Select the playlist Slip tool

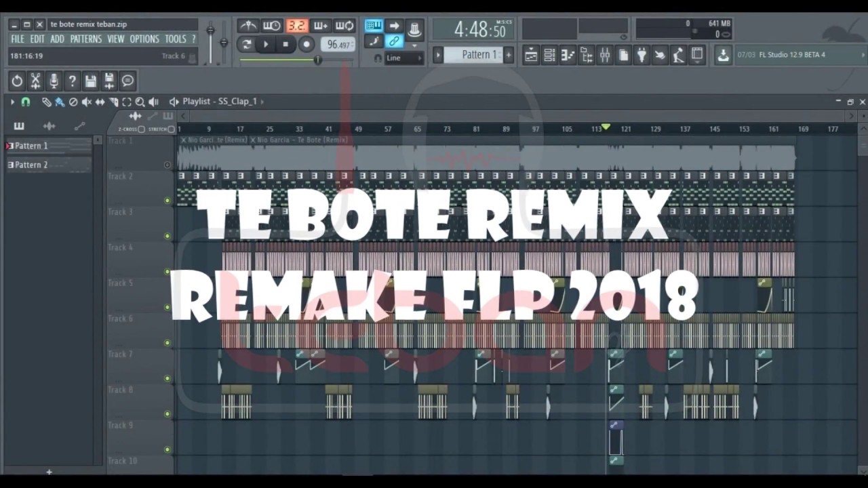pos(100,102)
